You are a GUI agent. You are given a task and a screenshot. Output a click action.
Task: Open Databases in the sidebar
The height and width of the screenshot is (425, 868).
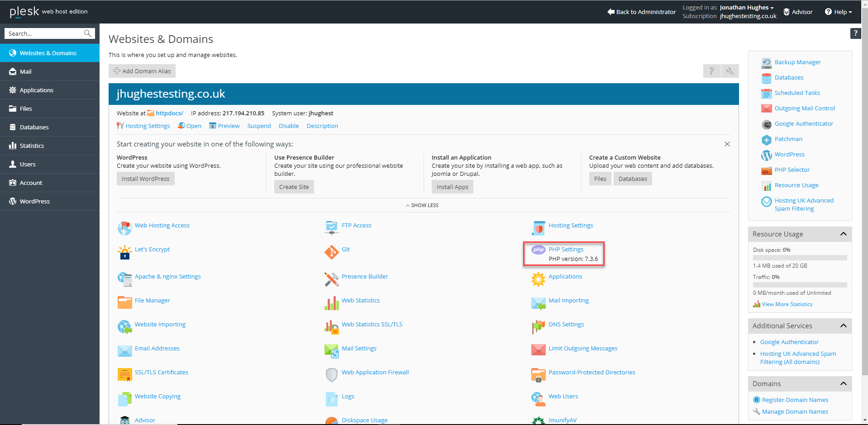(50, 127)
